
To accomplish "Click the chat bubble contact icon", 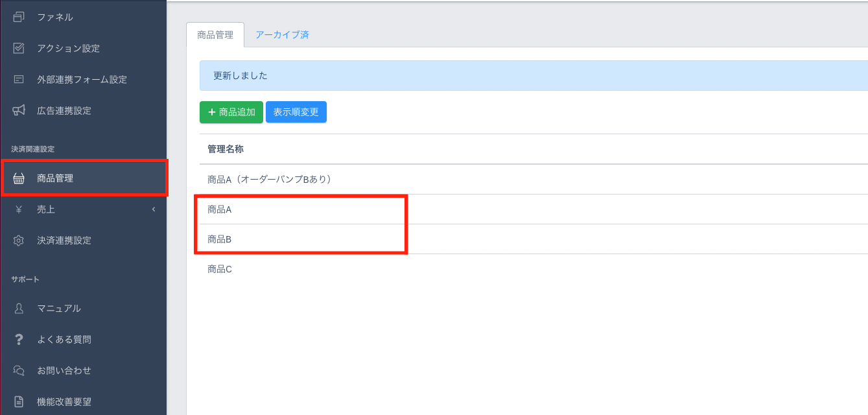I will tap(19, 371).
